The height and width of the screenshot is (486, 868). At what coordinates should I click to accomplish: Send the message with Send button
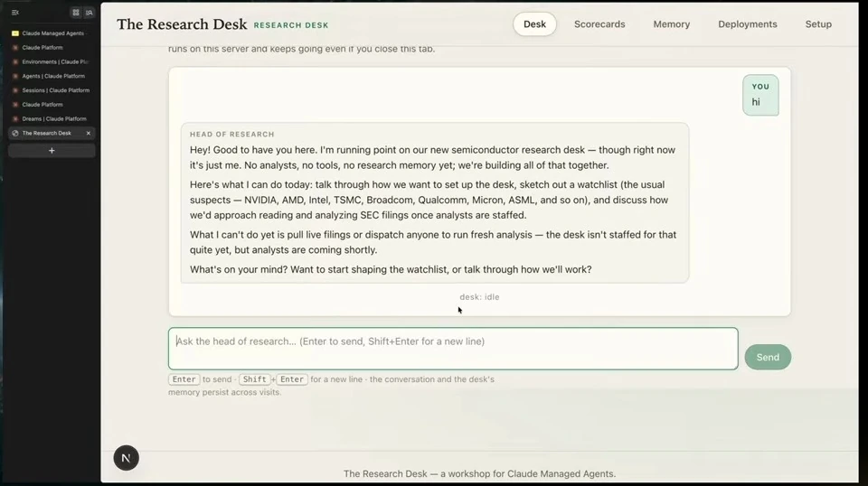pyautogui.click(x=768, y=357)
